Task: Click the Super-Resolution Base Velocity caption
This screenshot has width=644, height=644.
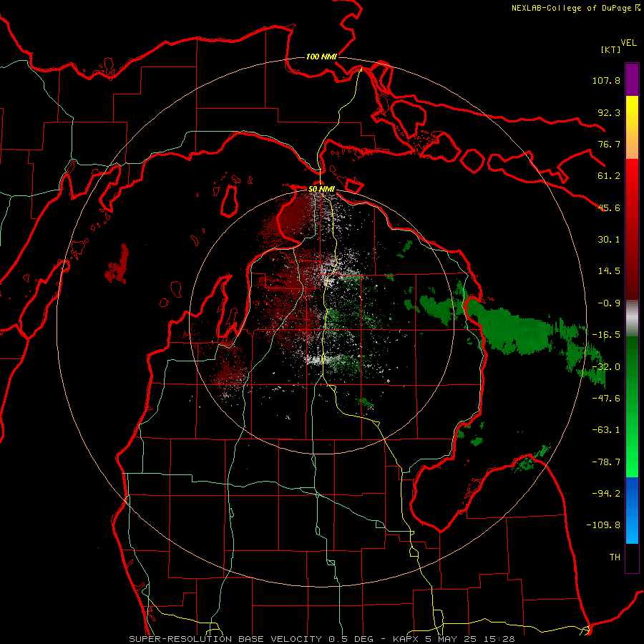Action: (x=321, y=639)
